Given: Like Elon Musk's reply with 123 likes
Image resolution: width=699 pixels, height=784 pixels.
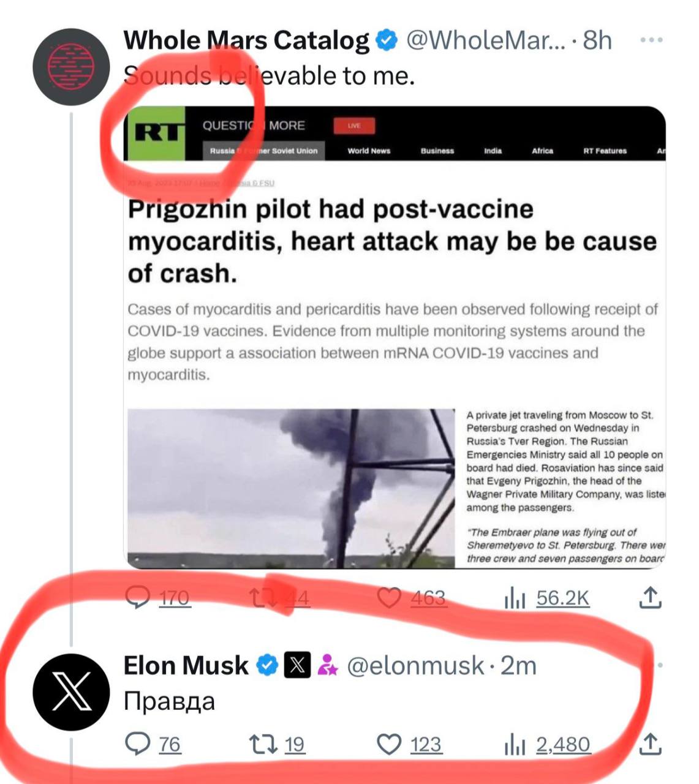Looking at the screenshot, I should [x=409, y=744].
